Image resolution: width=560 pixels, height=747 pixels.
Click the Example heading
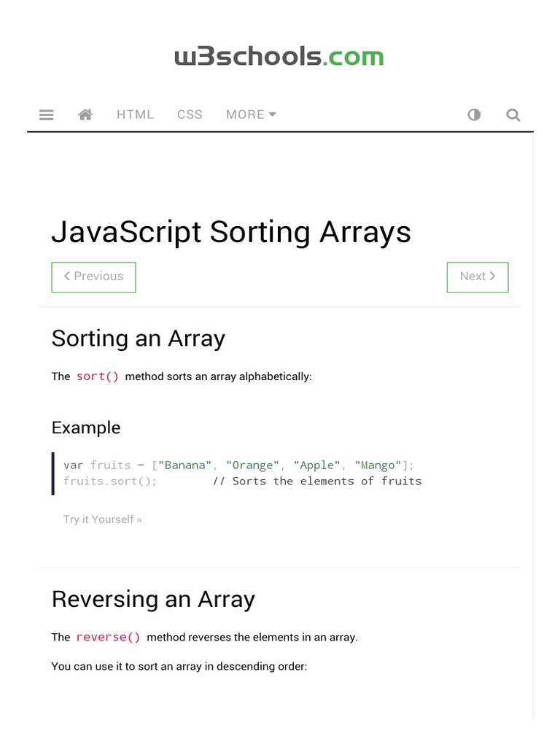coord(86,427)
